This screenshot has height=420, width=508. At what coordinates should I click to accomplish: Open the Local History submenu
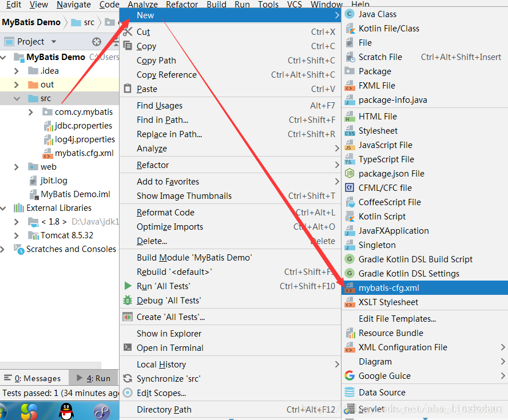(230, 365)
